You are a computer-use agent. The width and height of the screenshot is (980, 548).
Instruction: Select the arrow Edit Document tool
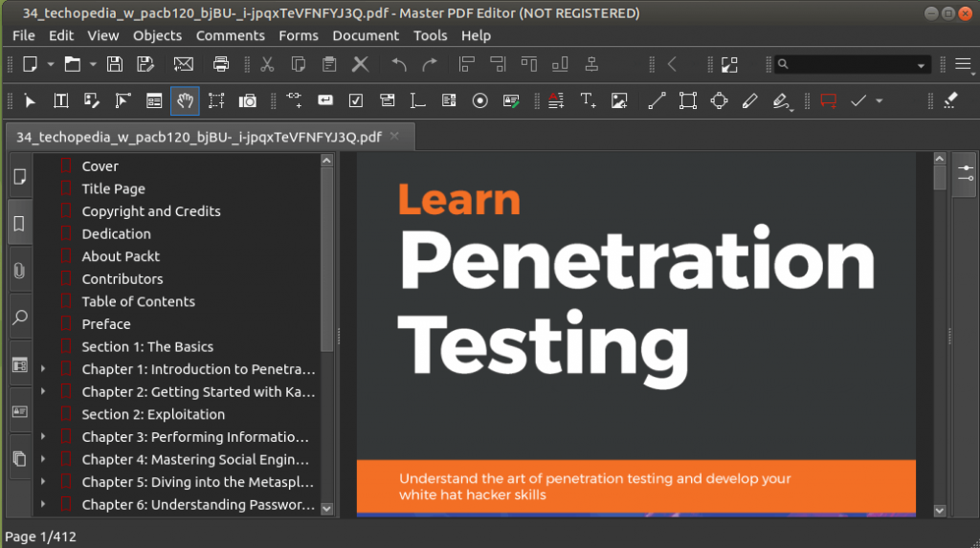click(30, 100)
